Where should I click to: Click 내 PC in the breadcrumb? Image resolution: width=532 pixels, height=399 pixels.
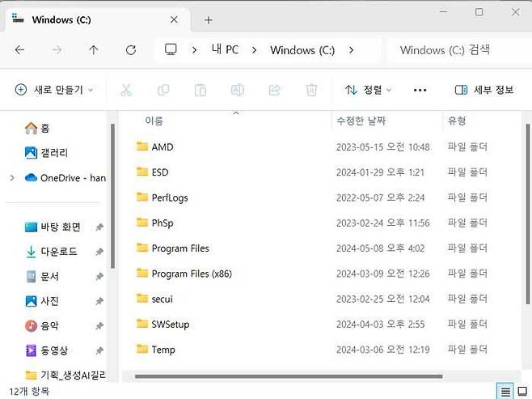tap(225, 50)
